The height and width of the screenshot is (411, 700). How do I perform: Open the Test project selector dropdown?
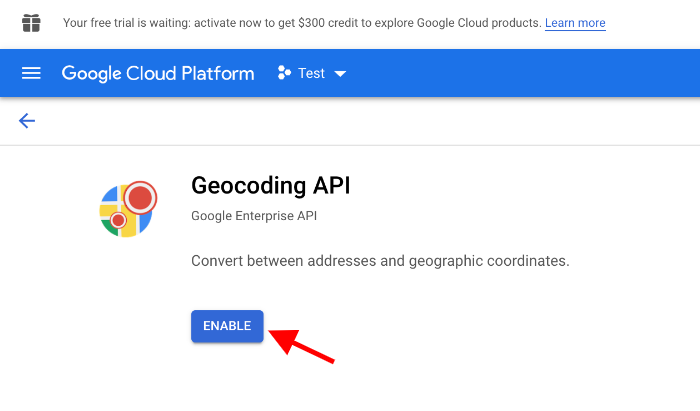click(x=312, y=73)
